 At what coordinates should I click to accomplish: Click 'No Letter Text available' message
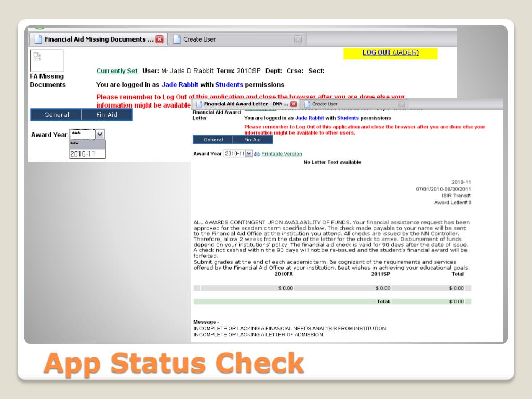point(332,162)
